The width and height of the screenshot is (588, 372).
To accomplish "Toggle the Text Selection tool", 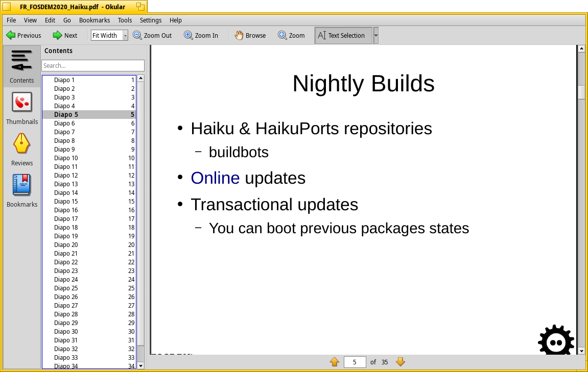I will (x=343, y=36).
